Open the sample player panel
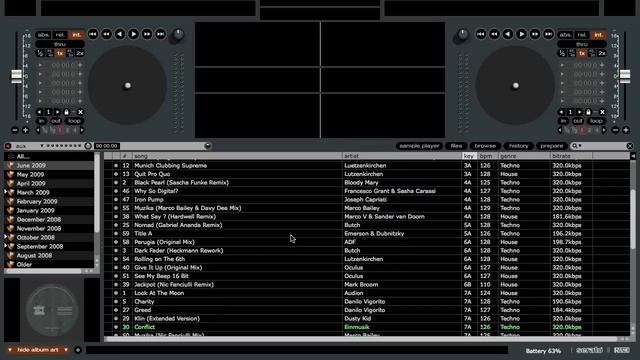The image size is (640, 360). (419, 146)
